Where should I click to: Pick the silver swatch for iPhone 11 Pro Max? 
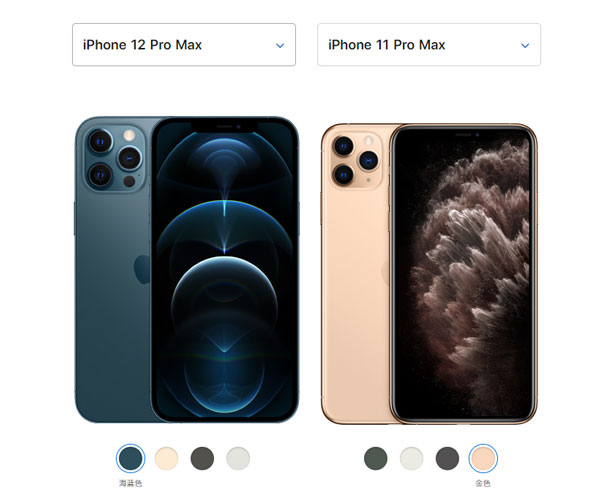pyautogui.click(x=411, y=458)
